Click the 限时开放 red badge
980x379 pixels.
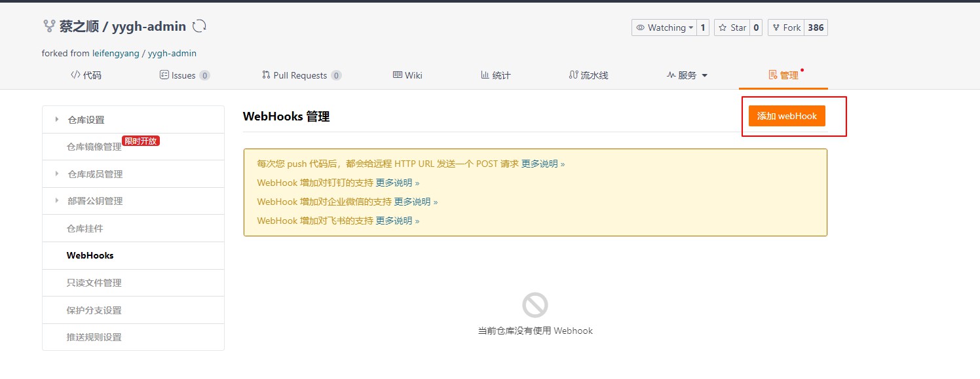[141, 141]
